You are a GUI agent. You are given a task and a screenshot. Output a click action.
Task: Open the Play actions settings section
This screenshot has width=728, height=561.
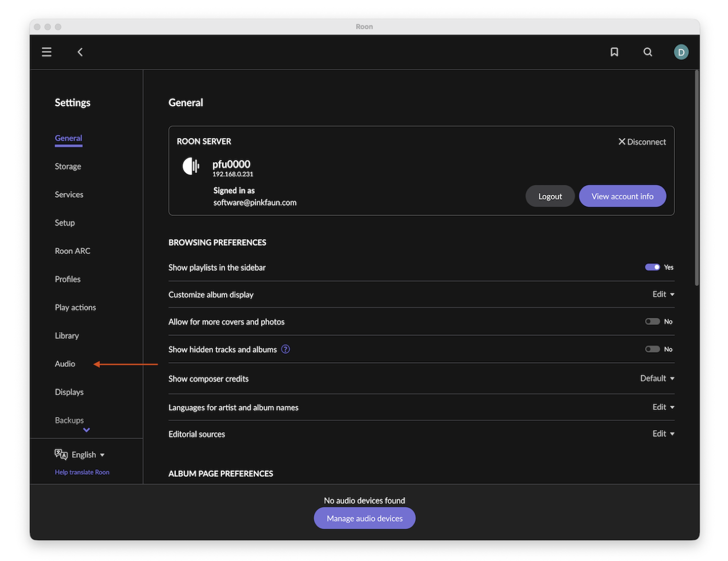(x=75, y=308)
